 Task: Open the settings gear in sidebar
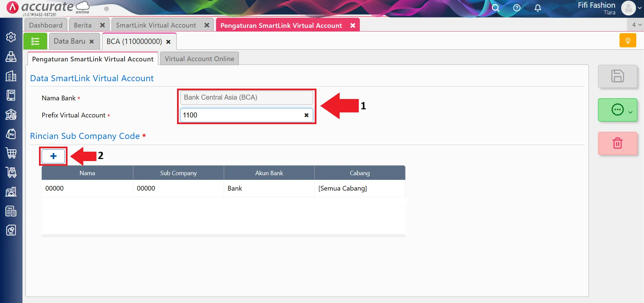pos(11,37)
